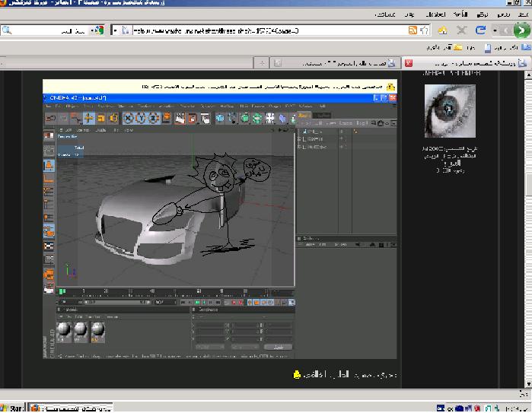
Task: Select the second material sphere thumbnail
Action: pos(81,332)
